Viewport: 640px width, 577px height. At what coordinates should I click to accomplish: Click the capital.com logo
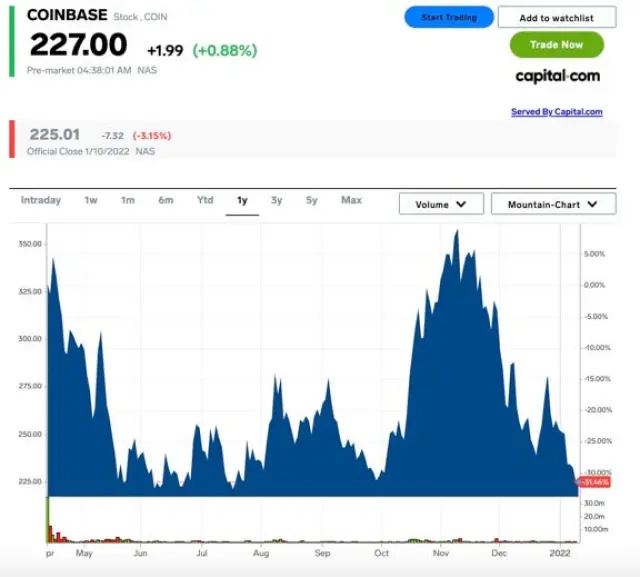point(557,76)
